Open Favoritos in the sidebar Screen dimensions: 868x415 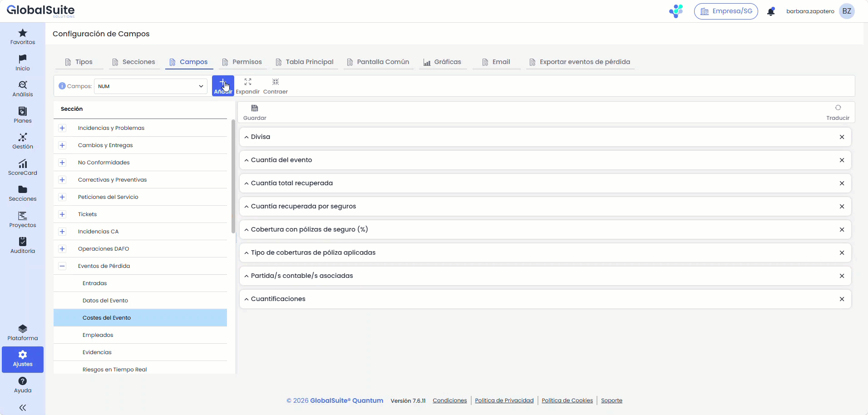point(23,37)
